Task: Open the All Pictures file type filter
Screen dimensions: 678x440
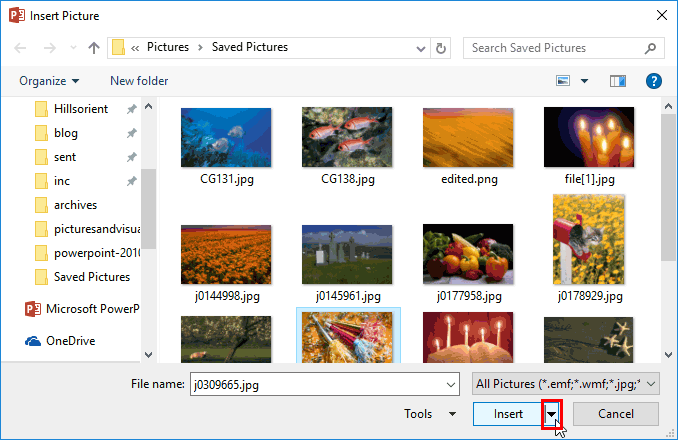Action: [x=566, y=384]
